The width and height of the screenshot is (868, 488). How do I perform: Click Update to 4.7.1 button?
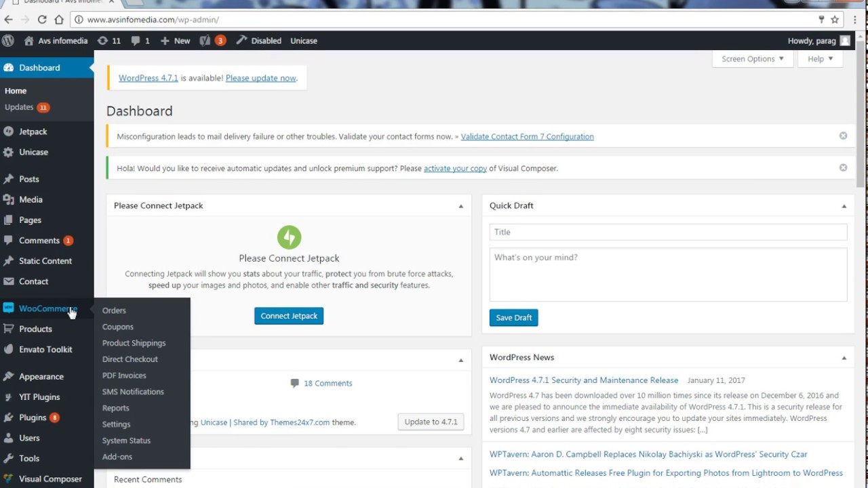click(431, 422)
